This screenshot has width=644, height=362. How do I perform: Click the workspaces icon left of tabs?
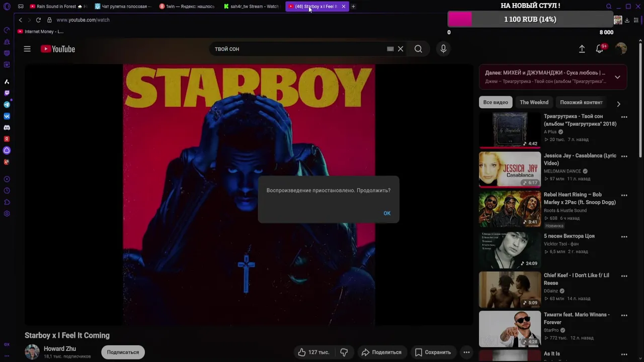(21, 7)
